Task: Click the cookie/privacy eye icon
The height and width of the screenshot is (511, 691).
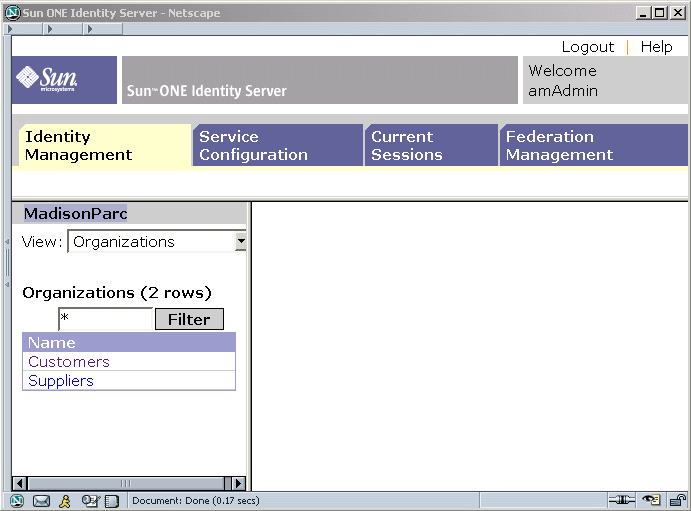Action: 651,500
